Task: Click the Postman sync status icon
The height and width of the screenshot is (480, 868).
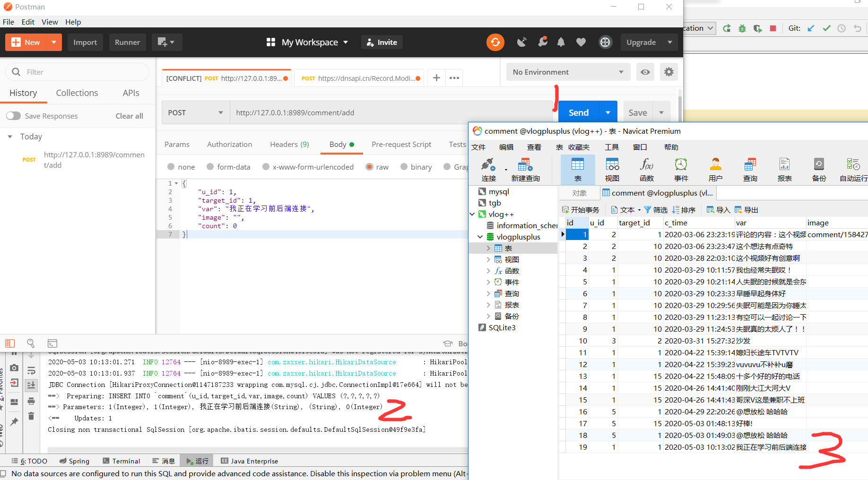Action: tap(495, 42)
